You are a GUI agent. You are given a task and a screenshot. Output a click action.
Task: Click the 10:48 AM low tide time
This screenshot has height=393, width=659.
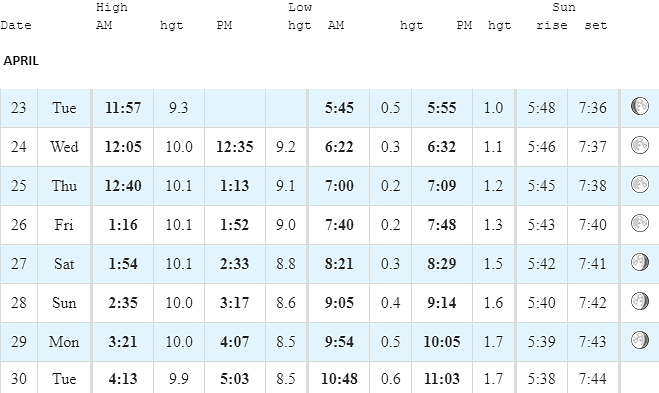pos(339,379)
